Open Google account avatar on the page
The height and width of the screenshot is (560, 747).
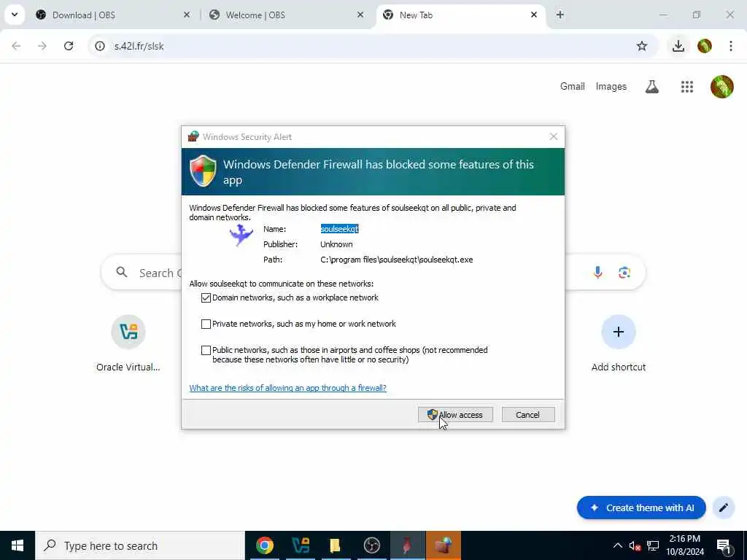click(x=721, y=87)
